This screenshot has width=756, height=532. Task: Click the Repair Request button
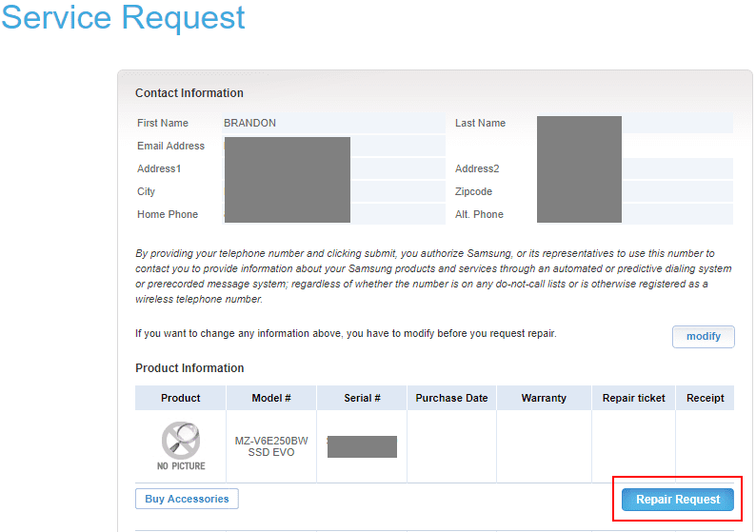point(677,500)
